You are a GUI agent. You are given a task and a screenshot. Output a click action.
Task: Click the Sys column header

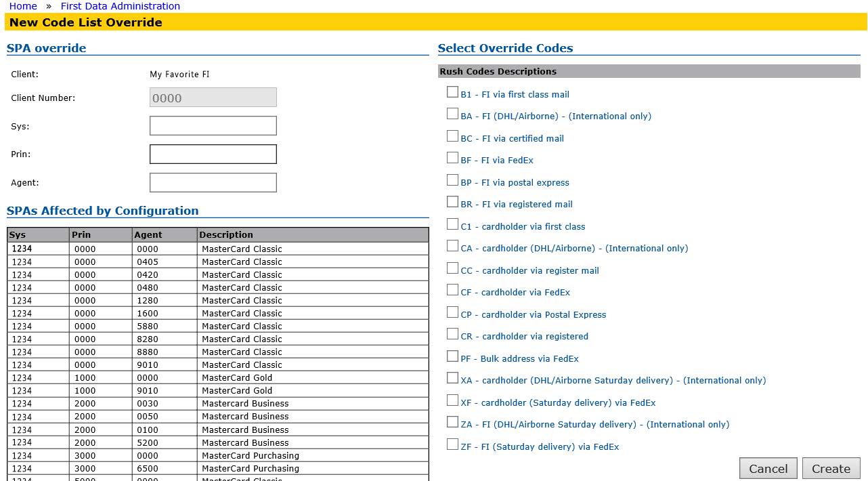point(39,235)
